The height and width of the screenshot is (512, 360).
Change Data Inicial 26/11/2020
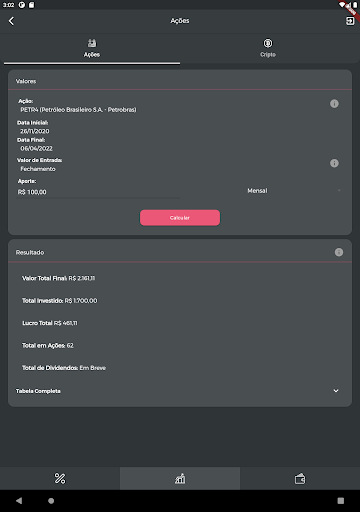click(35, 131)
